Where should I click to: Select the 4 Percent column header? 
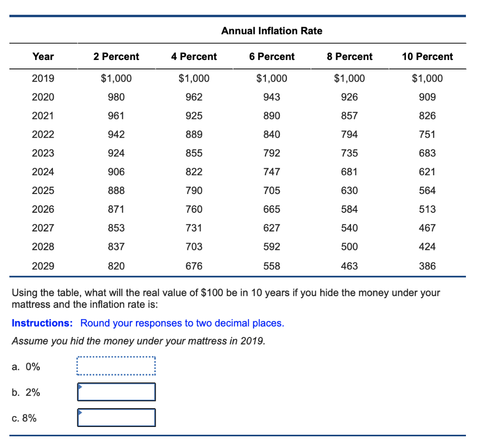pyautogui.click(x=194, y=56)
